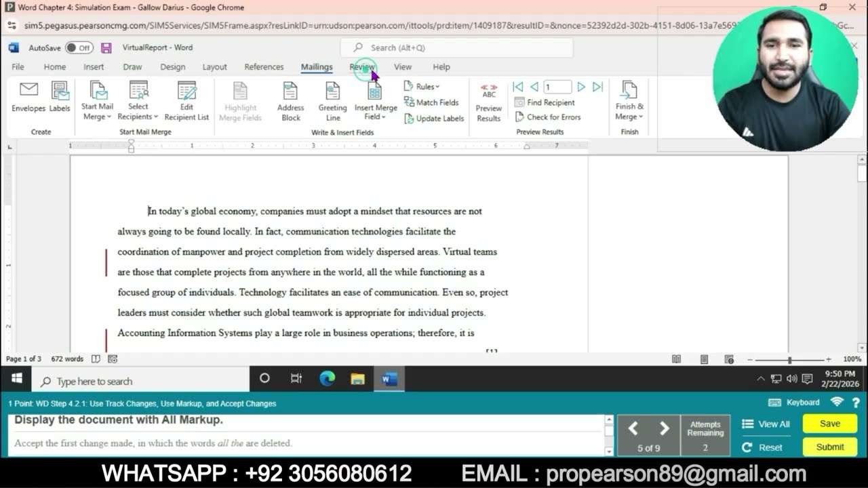Click Match Fields
868x488 pixels.
tap(431, 102)
